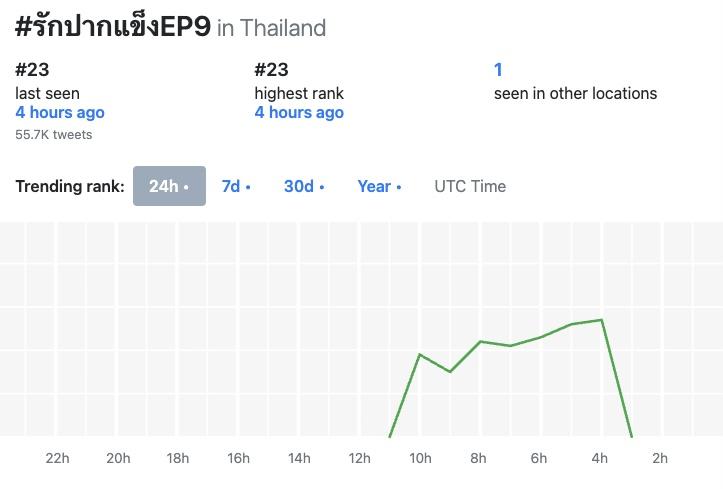Click the 'seen in other locations' text
Viewport: 723px width, 489px height.
pos(575,93)
